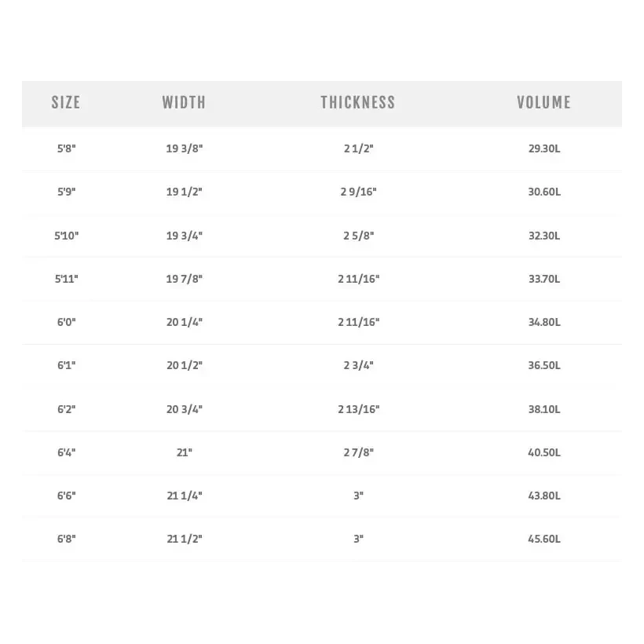Click the 6'2" size cell
The width and height of the screenshot is (644, 644).
67,409
